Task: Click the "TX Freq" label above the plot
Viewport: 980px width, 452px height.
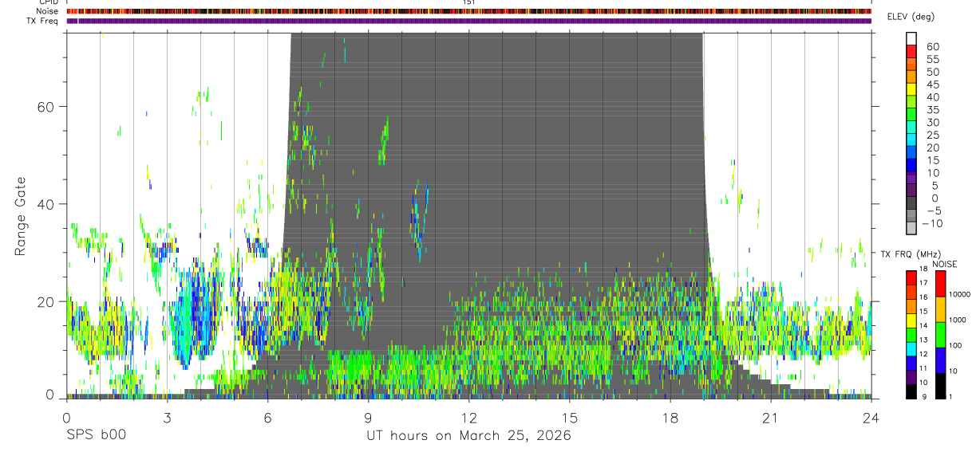Action: (x=43, y=21)
